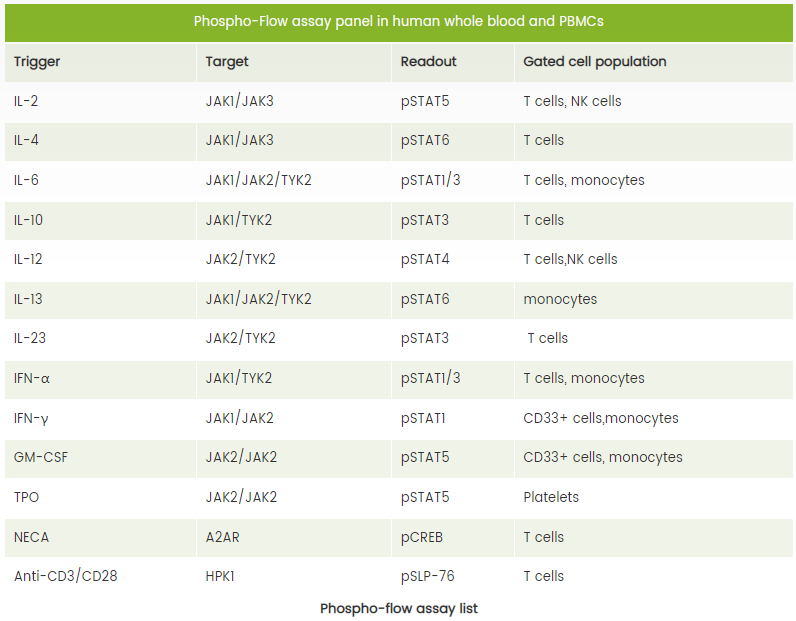
Task: Click the IFN-α trigger cell
Action: pyautogui.click(x=101, y=379)
